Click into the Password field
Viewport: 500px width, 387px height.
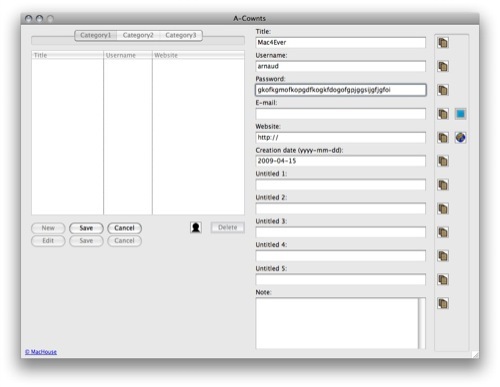point(341,90)
